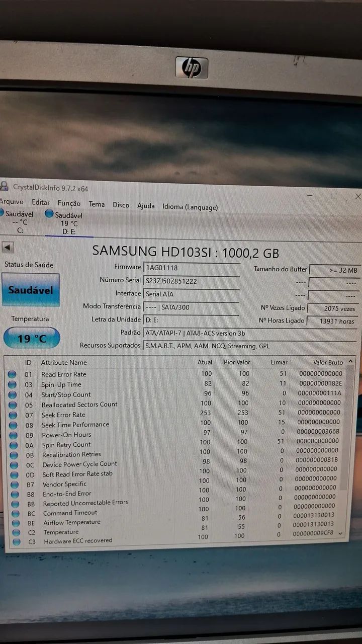Click status icon for Airflow Temperature

(16, 523)
